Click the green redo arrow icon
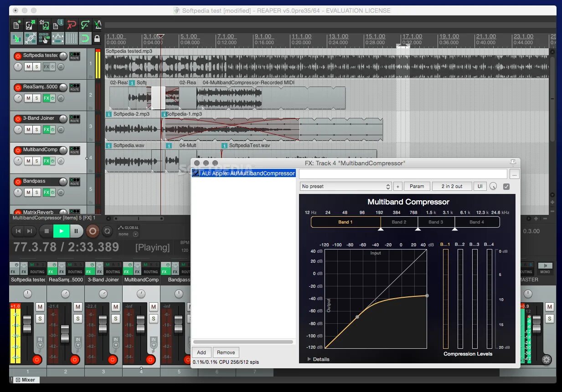This screenshot has width=562, height=392. tap(85, 25)
